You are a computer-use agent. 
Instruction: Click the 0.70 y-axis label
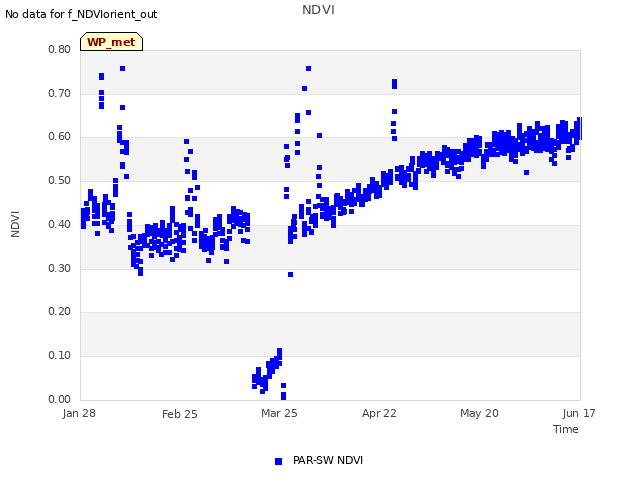click(x=59, y=93)
